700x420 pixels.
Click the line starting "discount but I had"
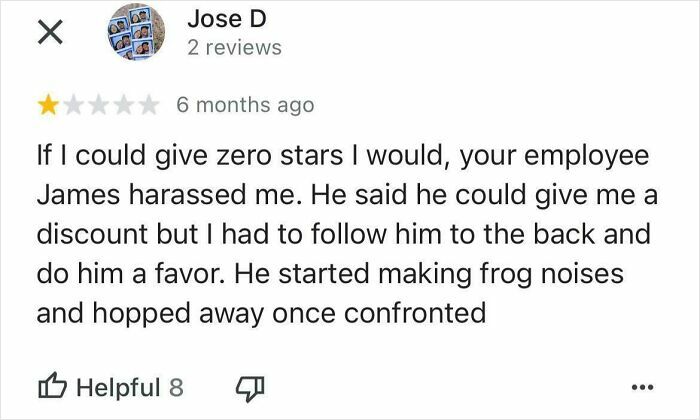coord(344,234)
